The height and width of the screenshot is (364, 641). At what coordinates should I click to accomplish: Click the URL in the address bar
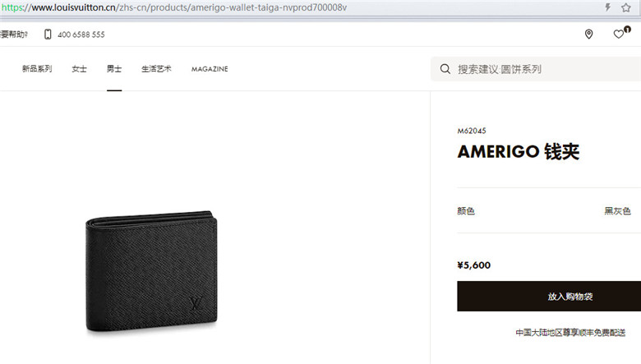click(x=174, y=7)
